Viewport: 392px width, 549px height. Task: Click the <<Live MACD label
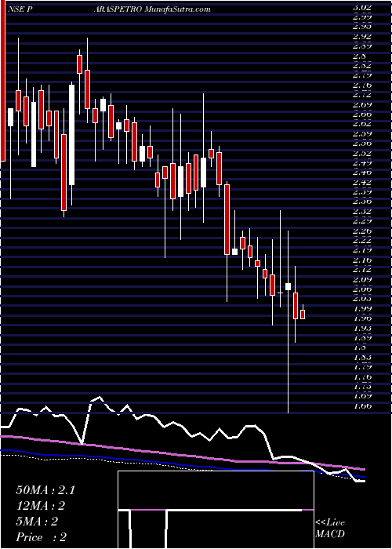[x=330, y=529]
